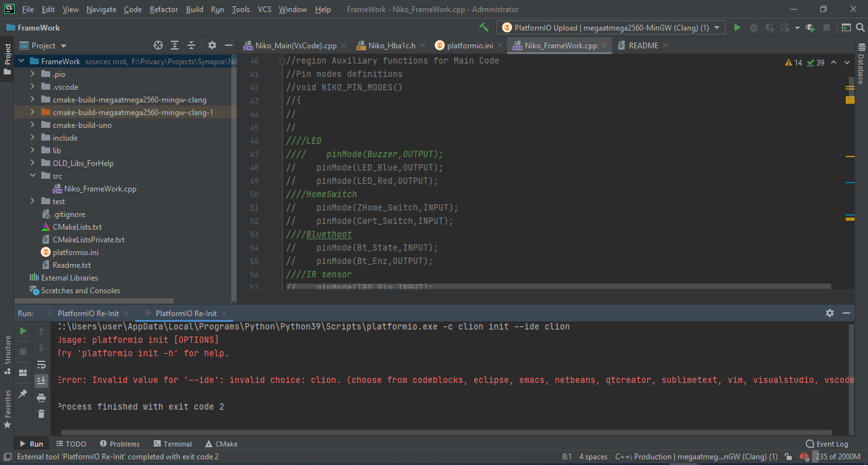868x465 pixels.
Task: Expand the .vscode folder
Action: 32,87
